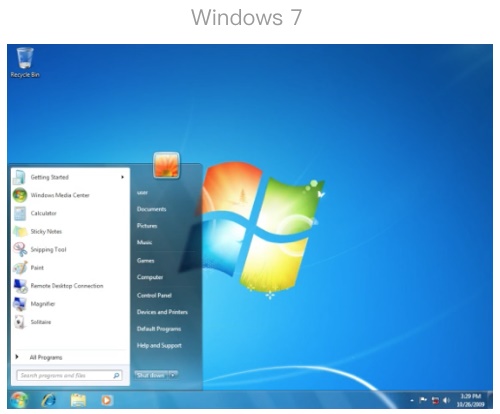Launch the Magnifier icon
500x414 pixels.
(x=20, y=304)
